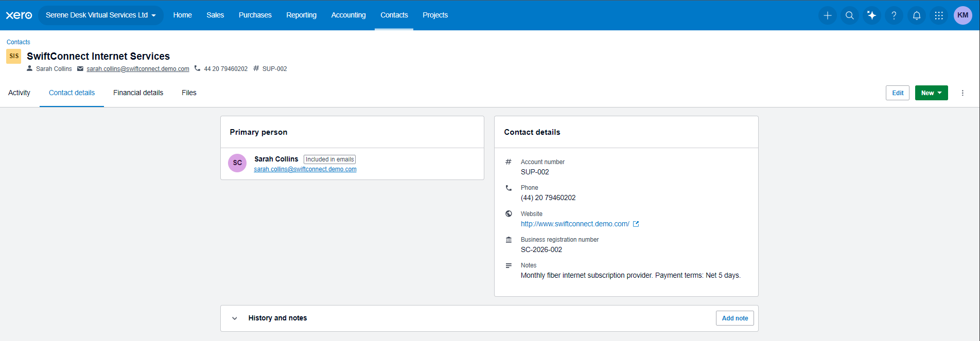Viewport: 980px width, 341px height.
Task: Open the http://www.swiftconnect.demo.com/ website link
Action: 575,224
